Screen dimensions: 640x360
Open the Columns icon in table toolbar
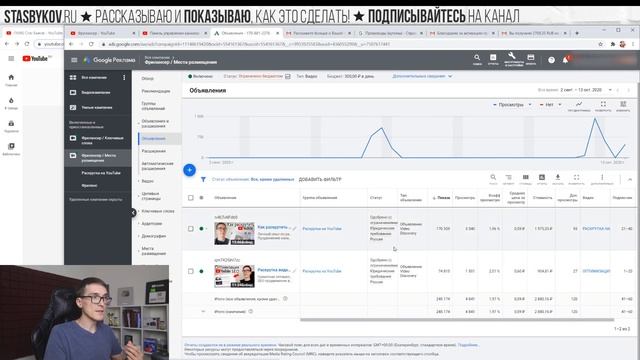[525, 178]
